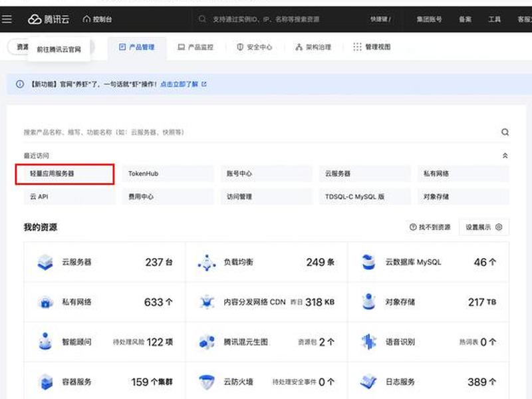Click 云防火墙 resource card icon
The height and width of the screenshot is (399, 532).
(207, 382)
